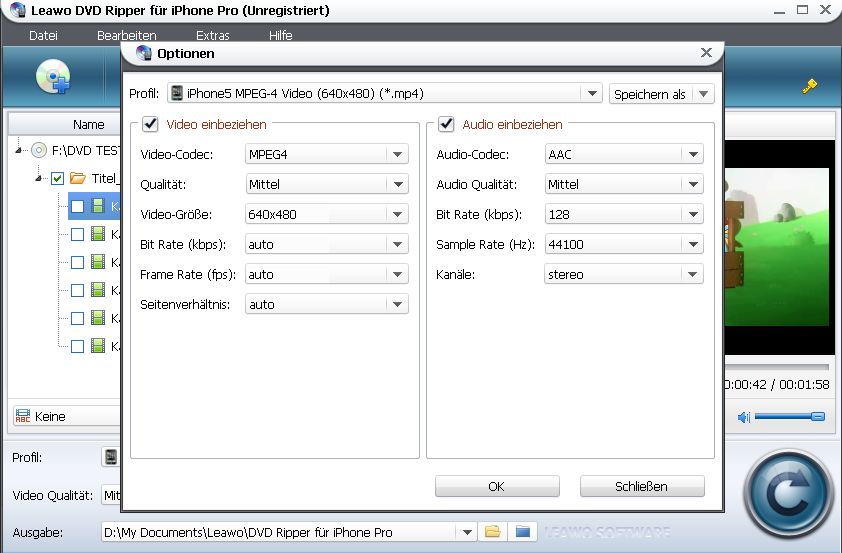The width and height of the screenshot is (842, 553).
Task: Open the video Bit Rate dropdown showing auto
Action: click(397, 245)
